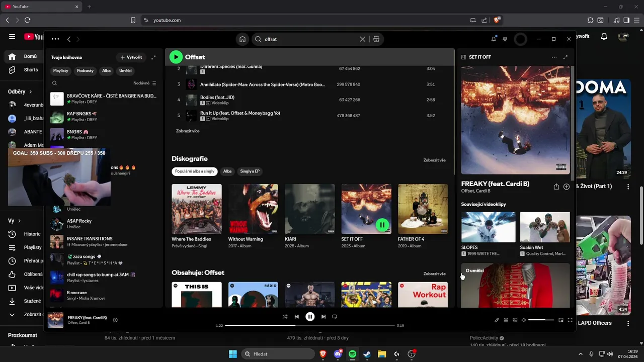The width and height of the screenshot is (644, 362).
Task: Open SLOPES related video clip
Action: [x=488, y=227]
